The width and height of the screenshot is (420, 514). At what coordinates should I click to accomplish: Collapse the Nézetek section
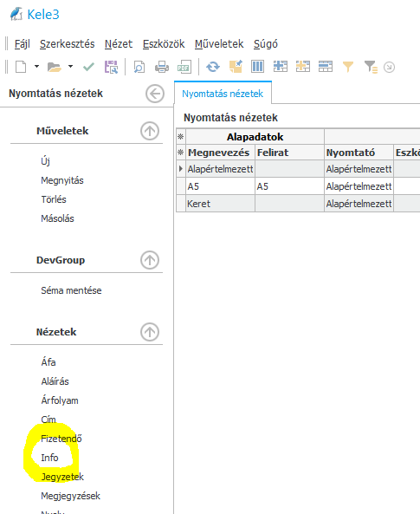click(150, 332)
